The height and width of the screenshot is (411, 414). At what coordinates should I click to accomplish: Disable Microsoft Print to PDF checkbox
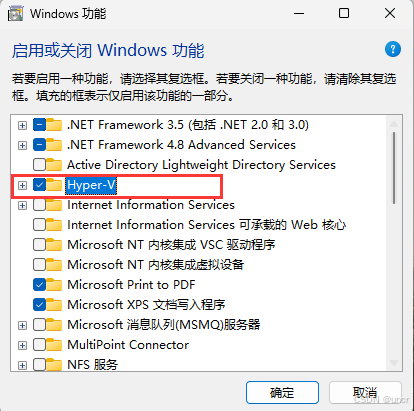click(39, 285)
